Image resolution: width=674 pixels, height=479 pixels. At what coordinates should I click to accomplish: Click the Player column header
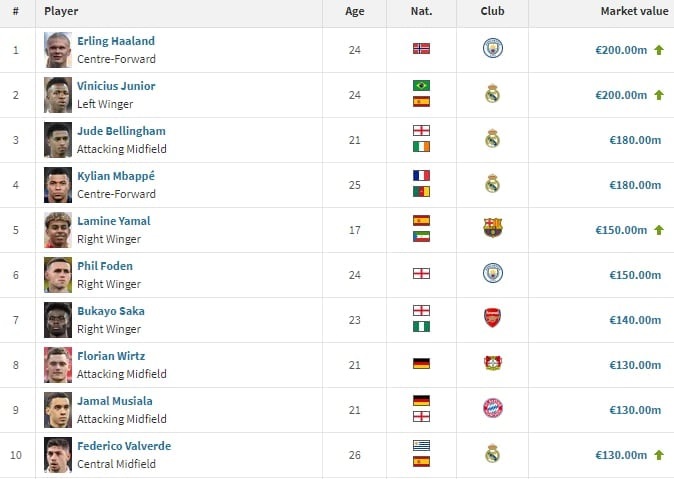(x=61, y=11)
